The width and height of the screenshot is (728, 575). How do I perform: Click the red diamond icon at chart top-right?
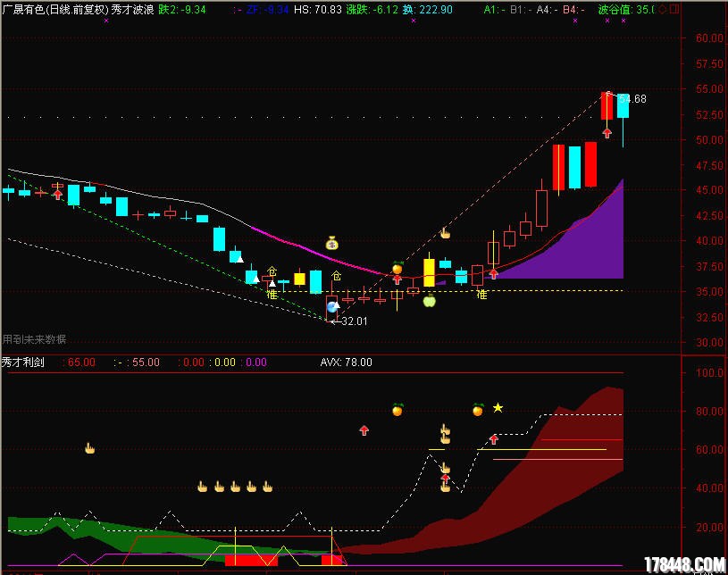663,9
